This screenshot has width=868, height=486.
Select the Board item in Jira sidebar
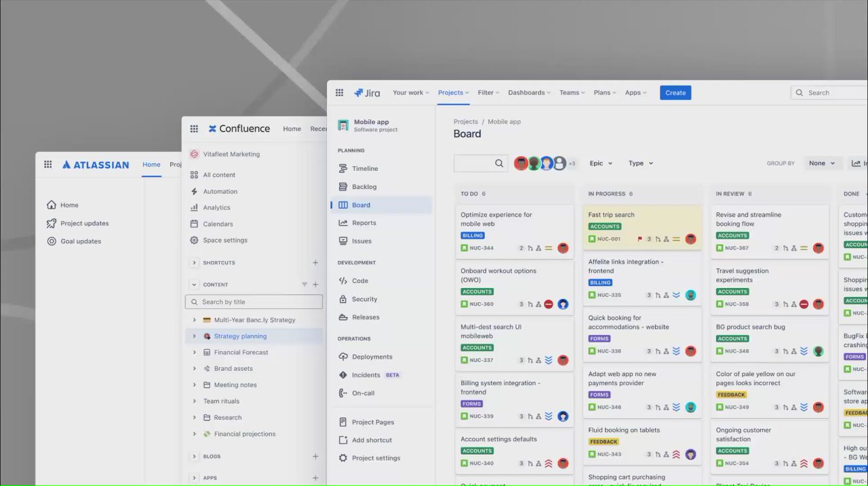tap(381, 205)
